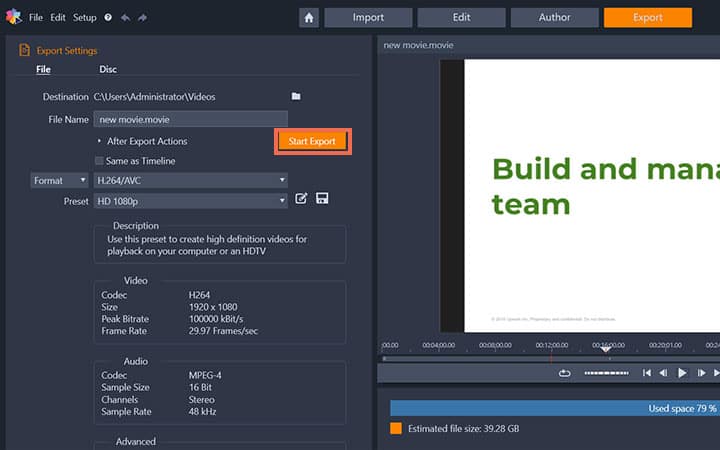The image size is (720, 450).
Task: Click the Advanced section heading
Action: tap(135, 441)
